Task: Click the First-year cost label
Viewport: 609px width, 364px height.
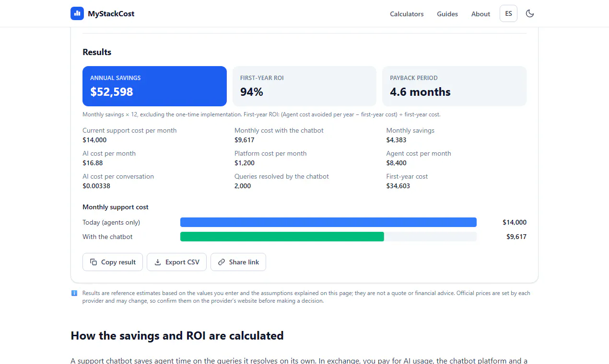Action: point(407,176)
